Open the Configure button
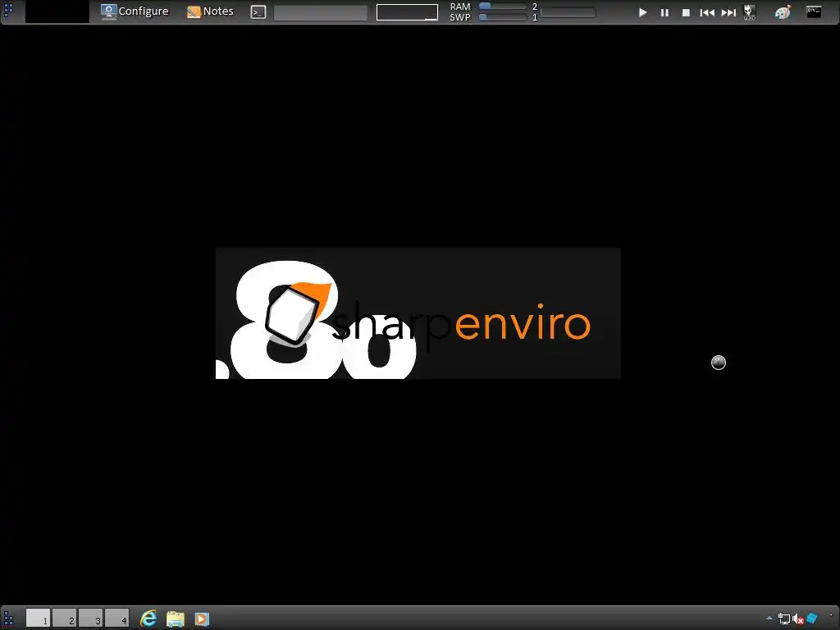 click(135, 11)
